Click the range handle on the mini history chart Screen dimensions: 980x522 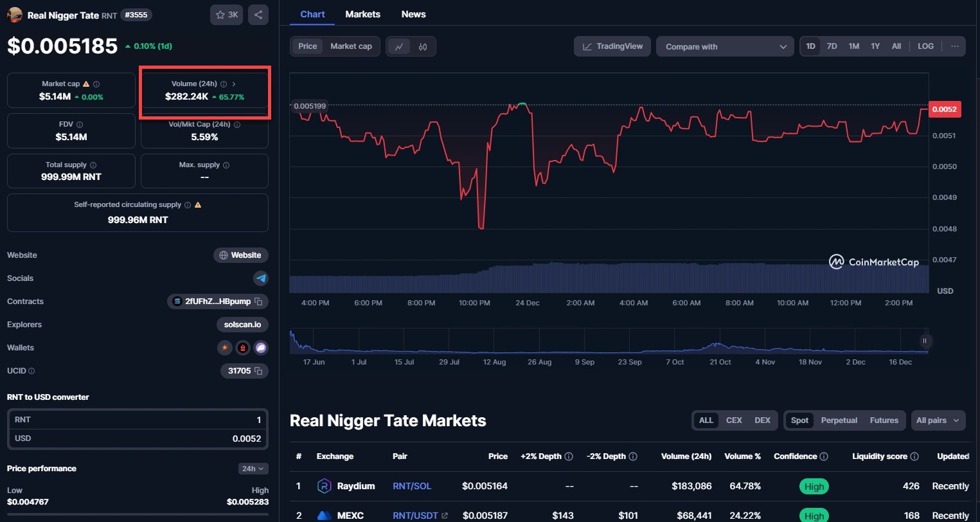pos(925,341)
